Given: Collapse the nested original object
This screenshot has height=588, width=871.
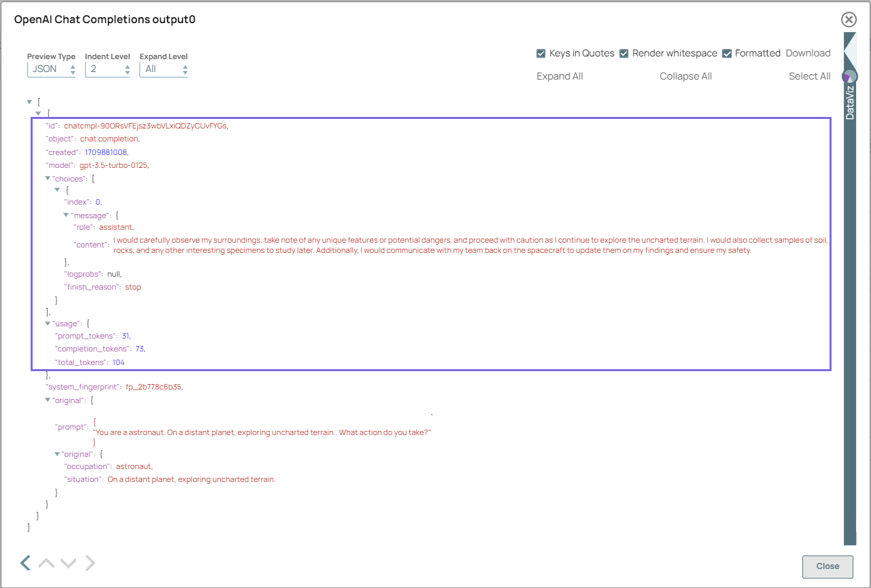Looking at the screenshot, I should pos(57,453).
